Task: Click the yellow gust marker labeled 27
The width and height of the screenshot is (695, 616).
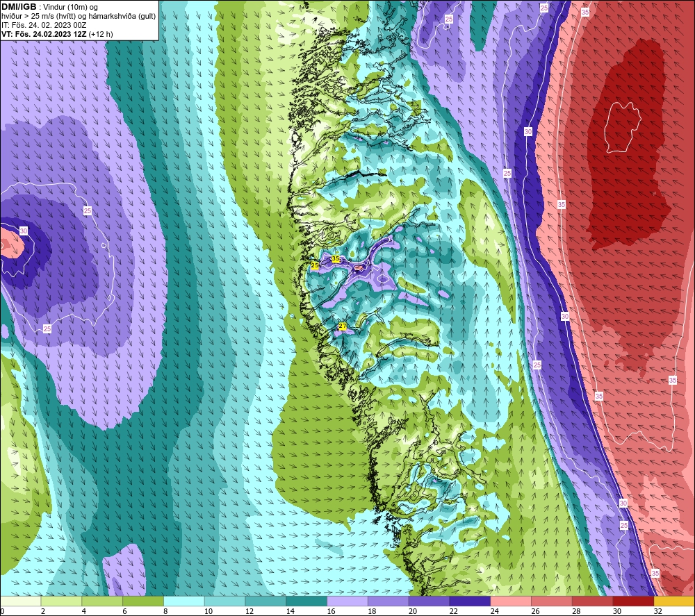Action: tap(342, 326)
